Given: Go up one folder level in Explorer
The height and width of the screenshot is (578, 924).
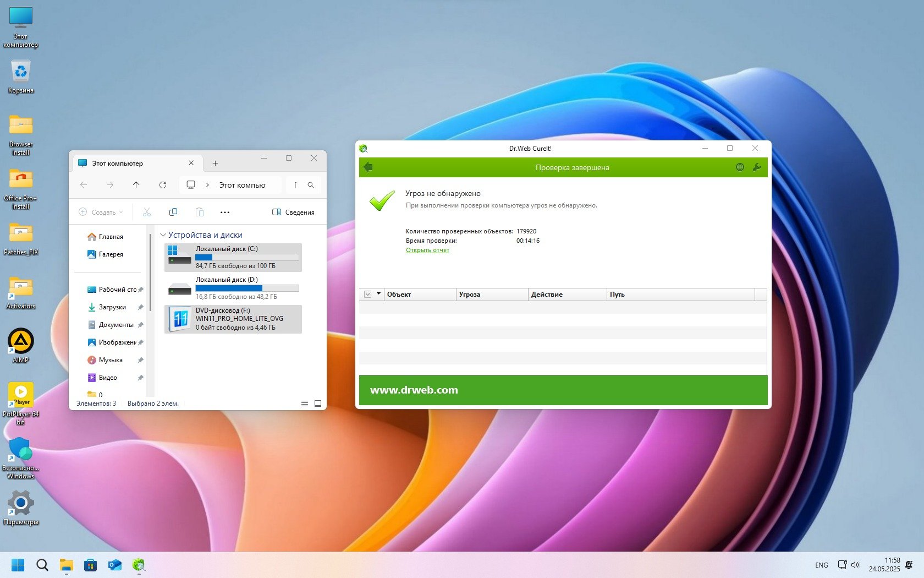Looking at the screenshot, I should click(x=136, y=185).
